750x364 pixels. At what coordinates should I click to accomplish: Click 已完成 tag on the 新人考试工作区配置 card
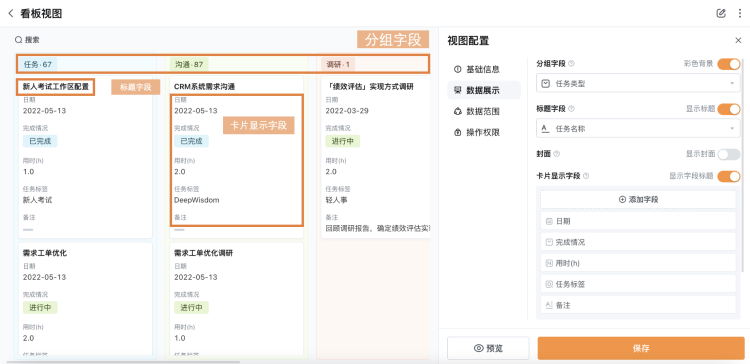40,141
